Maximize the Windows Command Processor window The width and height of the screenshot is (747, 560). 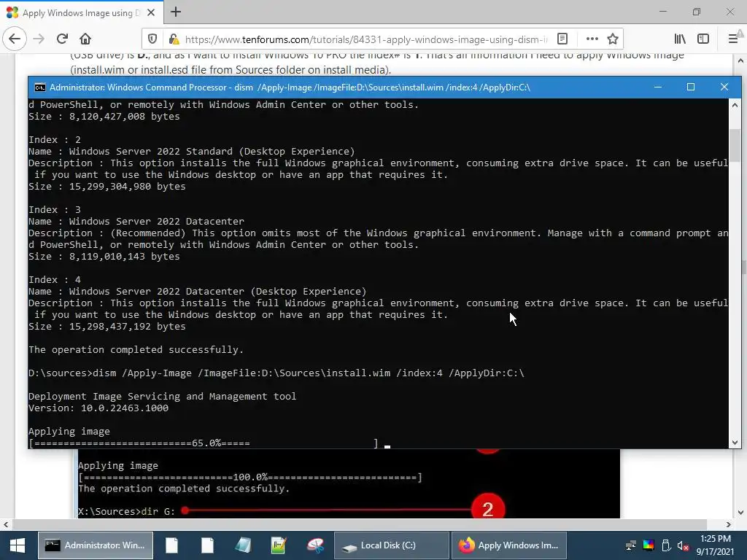tap(691, 87)
